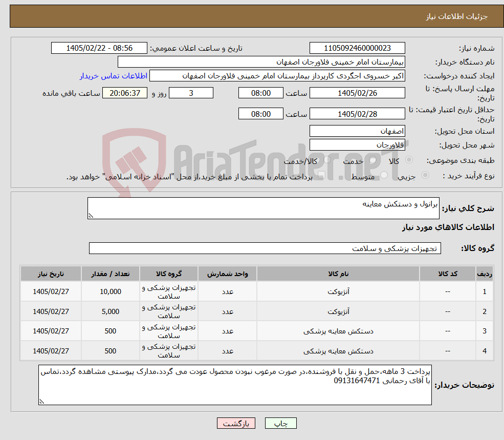Viewport: 504px width, 440px height.
Task: Click آنژیوکت item name in row 2
Action: tap(338, 311)
